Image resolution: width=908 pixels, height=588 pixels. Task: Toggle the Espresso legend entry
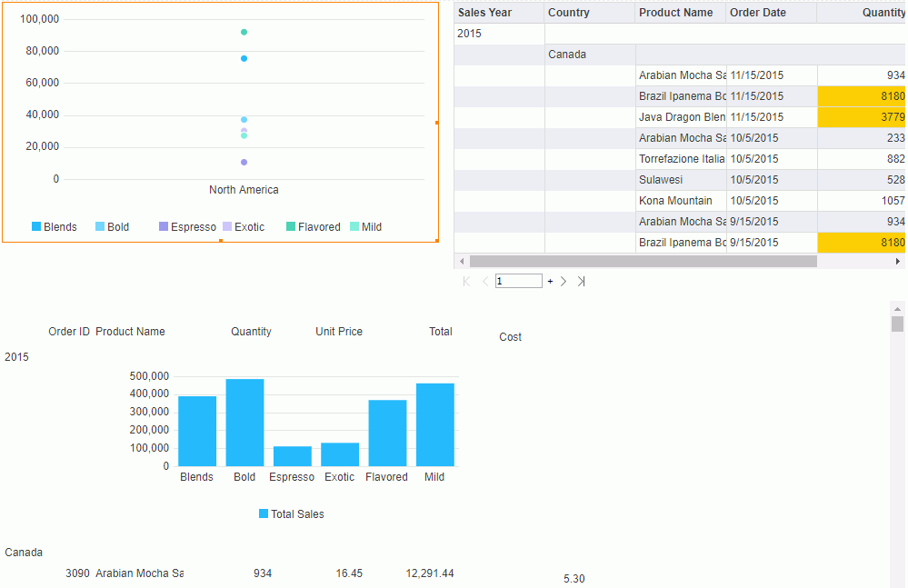click(187, 227)
